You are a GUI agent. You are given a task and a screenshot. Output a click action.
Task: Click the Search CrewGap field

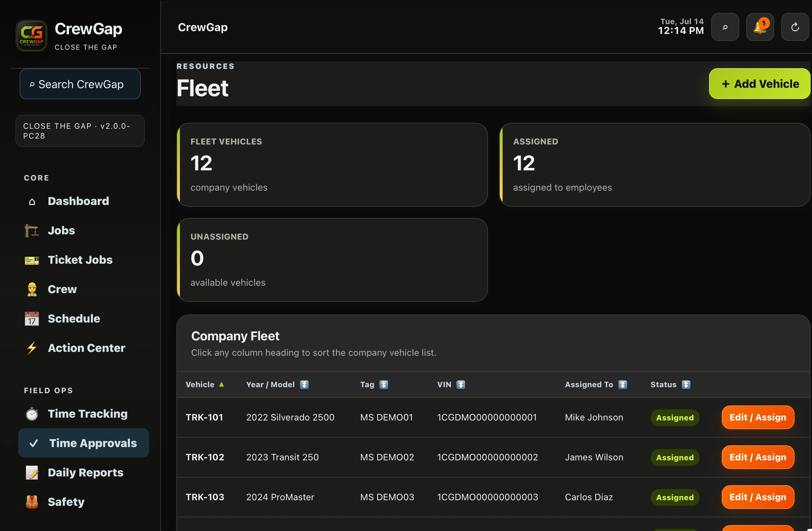(x=80, y=84)
